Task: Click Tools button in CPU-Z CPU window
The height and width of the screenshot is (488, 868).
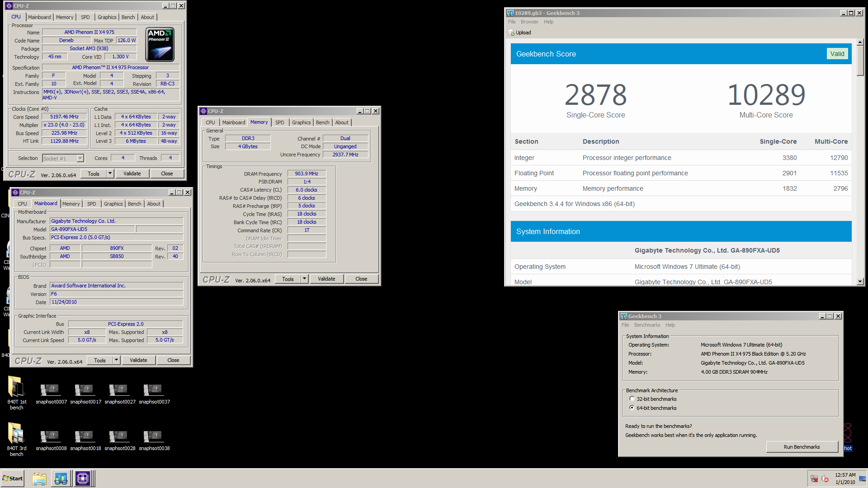Action: tap(94, 174)
